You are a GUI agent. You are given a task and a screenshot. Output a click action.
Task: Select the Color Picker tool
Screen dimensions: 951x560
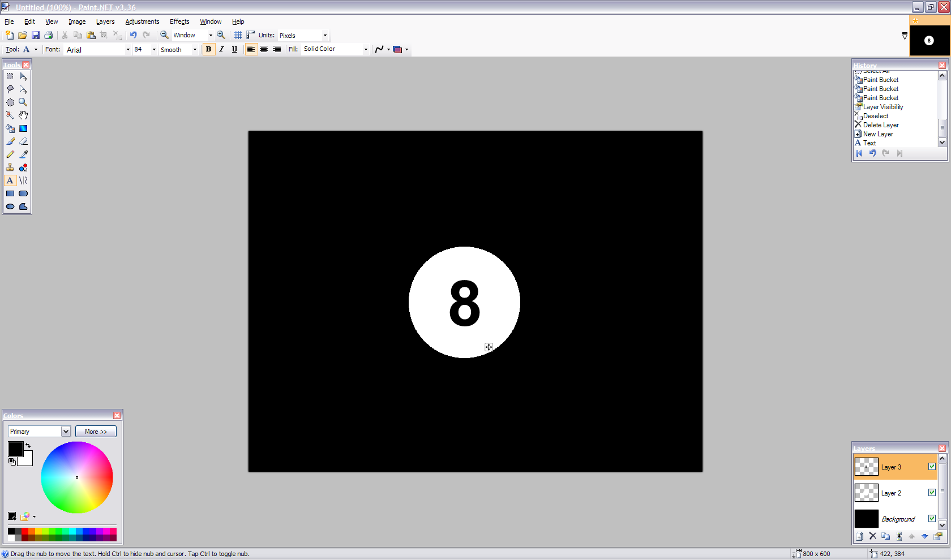[23, 154]
